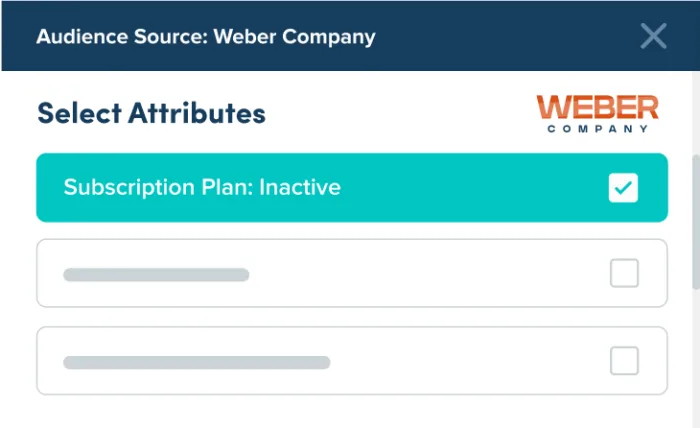Click the empty area right of Select Attributes
Screen dimensions: 700x428
pos(400,113)
